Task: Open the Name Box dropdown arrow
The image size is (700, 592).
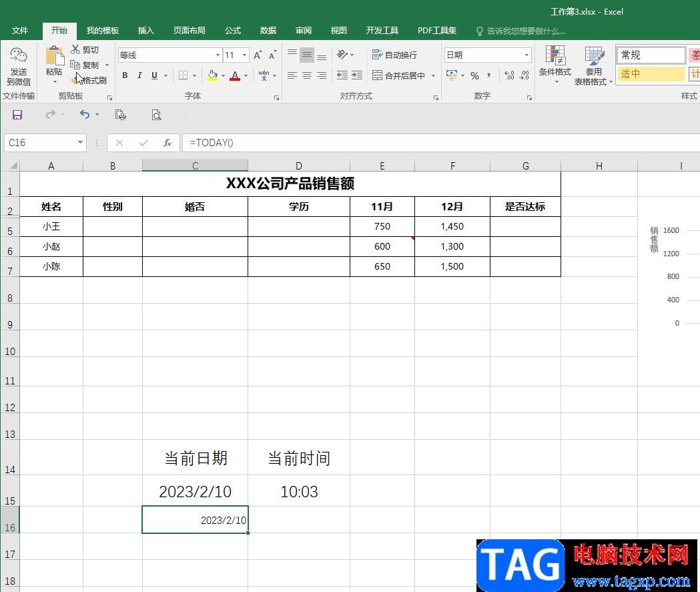Action: click(x=80, y=143)
